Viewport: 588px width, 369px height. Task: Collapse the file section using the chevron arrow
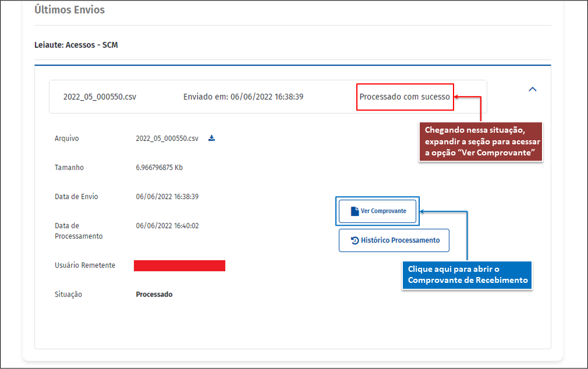tap(532, 89)
